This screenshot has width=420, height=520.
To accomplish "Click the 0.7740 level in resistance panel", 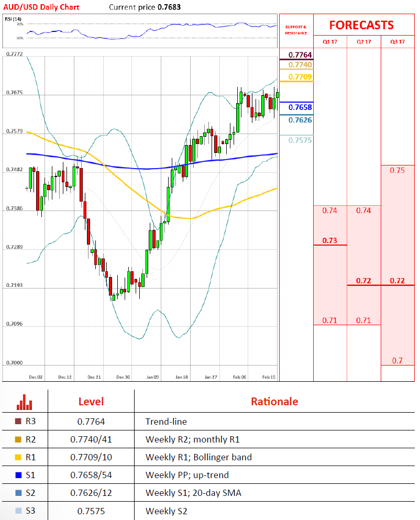I will [300, 64].
